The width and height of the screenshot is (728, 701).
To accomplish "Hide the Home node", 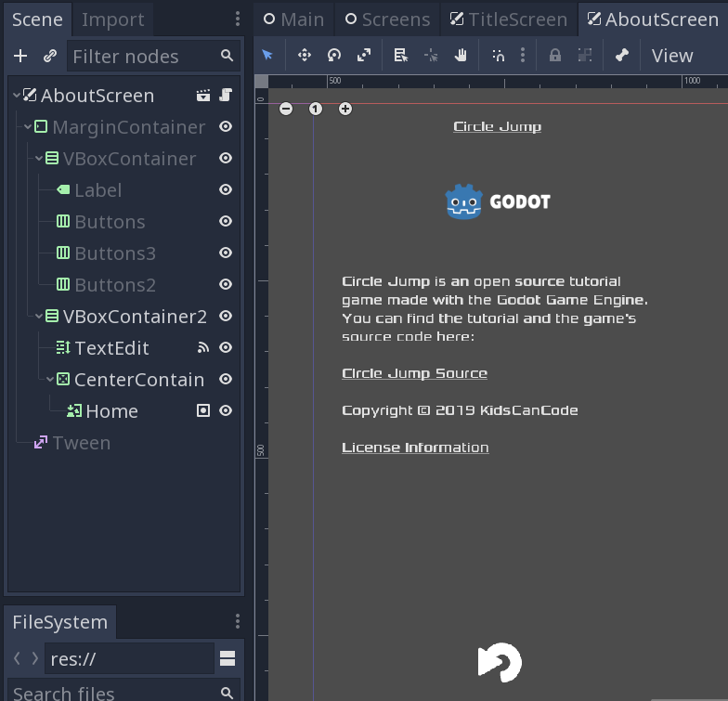I will click(226, 410).
